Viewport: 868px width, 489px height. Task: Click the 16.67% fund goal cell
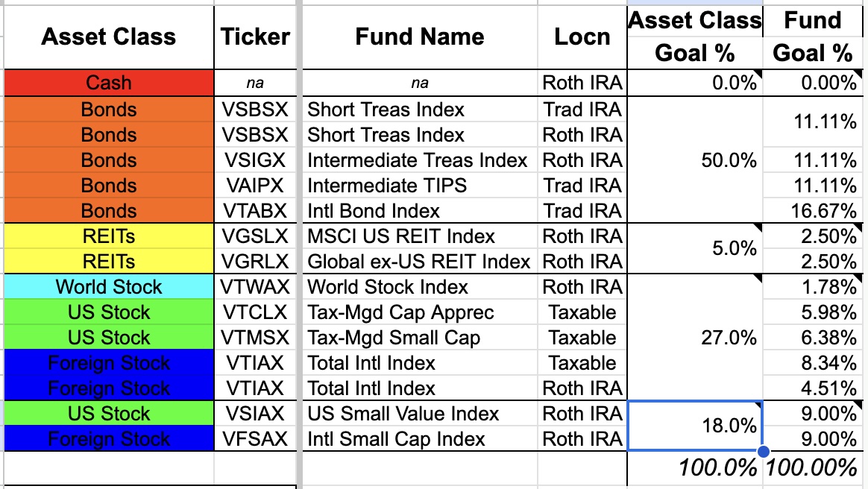pos(814,211)
